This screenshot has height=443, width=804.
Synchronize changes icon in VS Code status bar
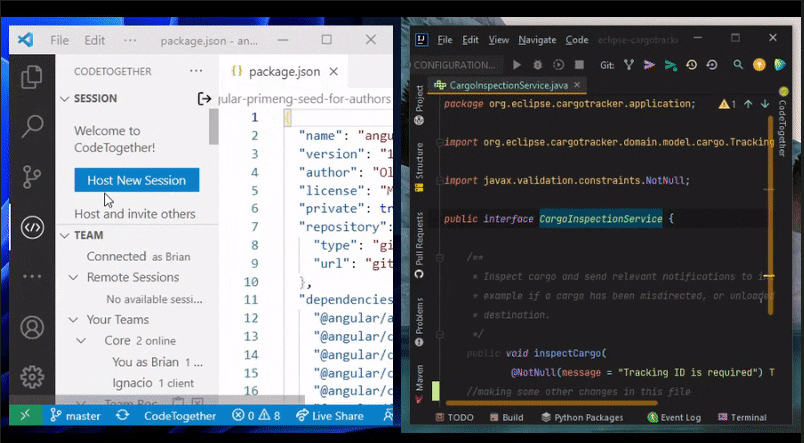[122, 415]
